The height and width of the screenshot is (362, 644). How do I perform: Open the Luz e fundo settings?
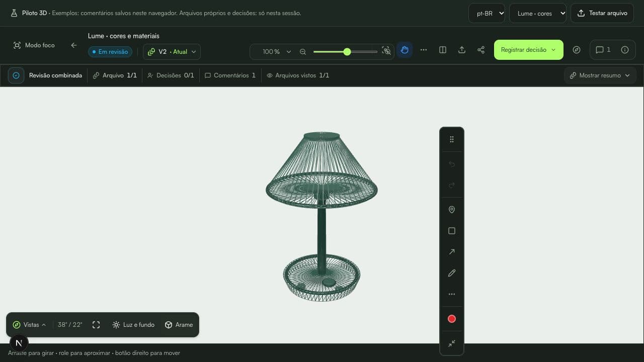(x=133, y=325)
